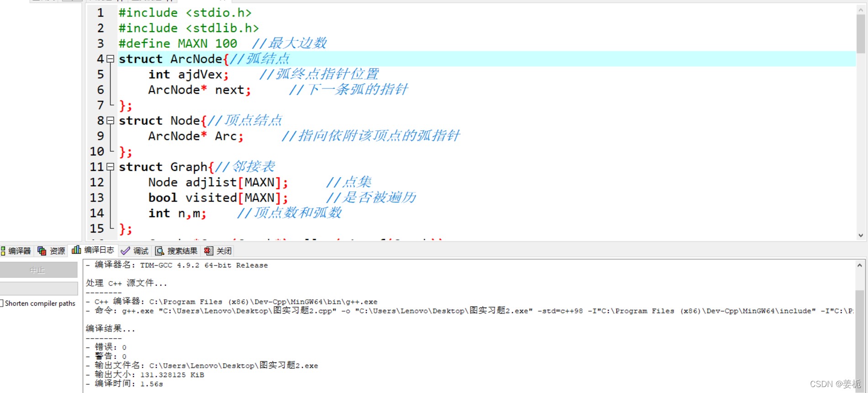Click on "#include <stdlib.h>" line

(x=189, y=28)
